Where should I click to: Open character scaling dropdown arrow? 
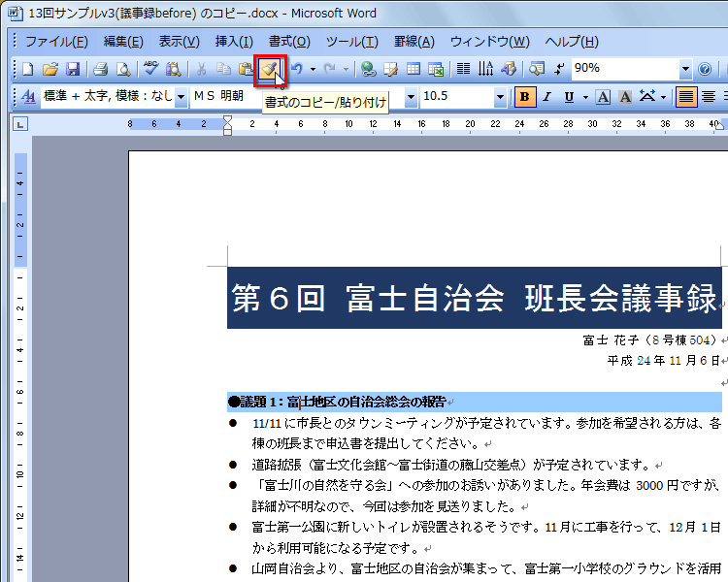(663, 97)
